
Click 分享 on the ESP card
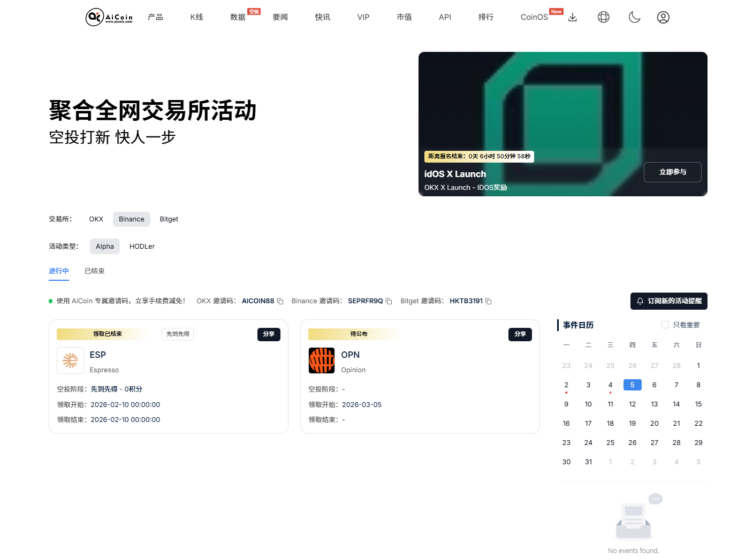[269, 334]
